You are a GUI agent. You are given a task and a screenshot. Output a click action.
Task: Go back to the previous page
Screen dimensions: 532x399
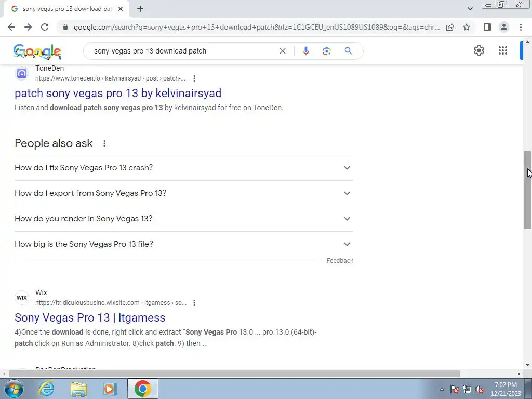[x=11, y=27]
